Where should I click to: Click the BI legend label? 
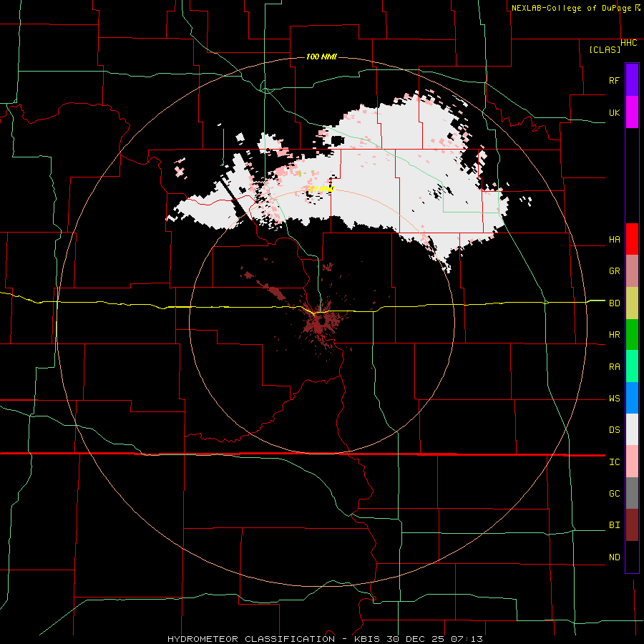tap(614, 525)
